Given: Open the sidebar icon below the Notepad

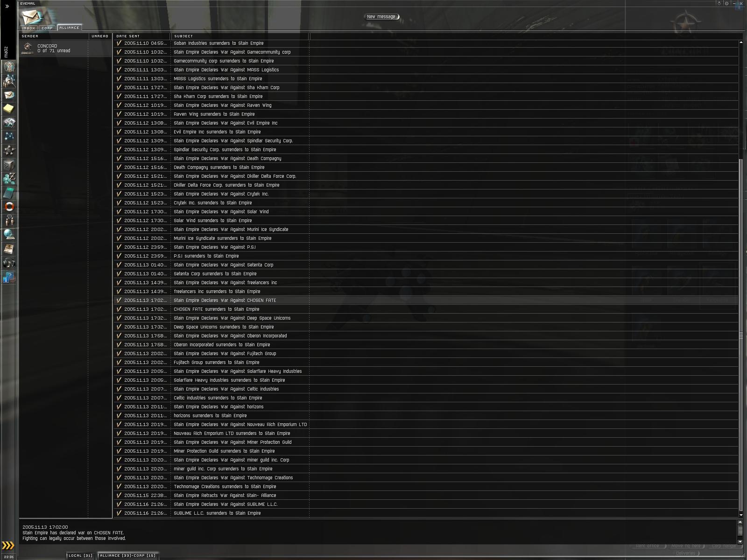Looking at the screenshot, I should click(9, 122).
